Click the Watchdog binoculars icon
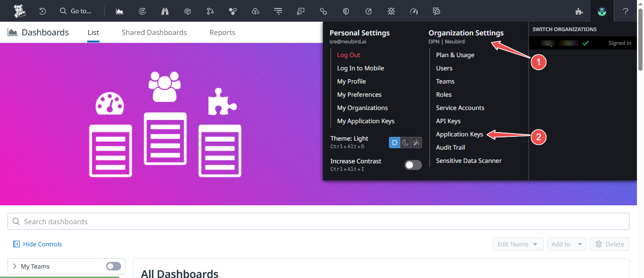Image resolution: width=644 pixels, height=278 pixels. [165, 11]
